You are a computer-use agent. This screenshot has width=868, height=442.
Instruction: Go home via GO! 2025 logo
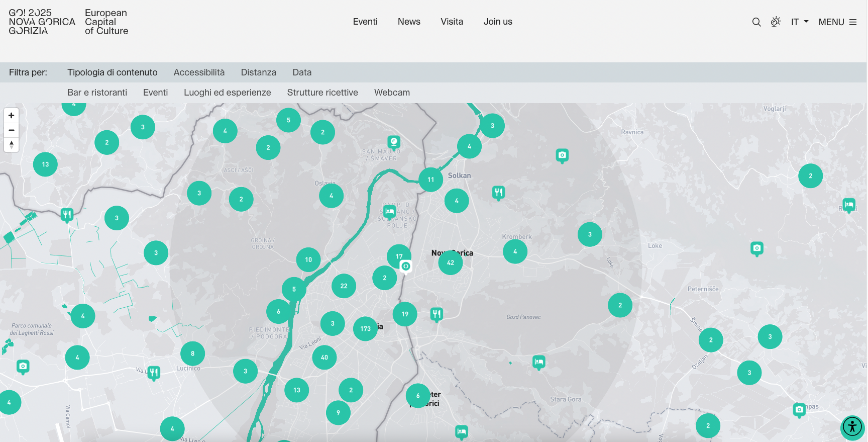pos(42,22)
